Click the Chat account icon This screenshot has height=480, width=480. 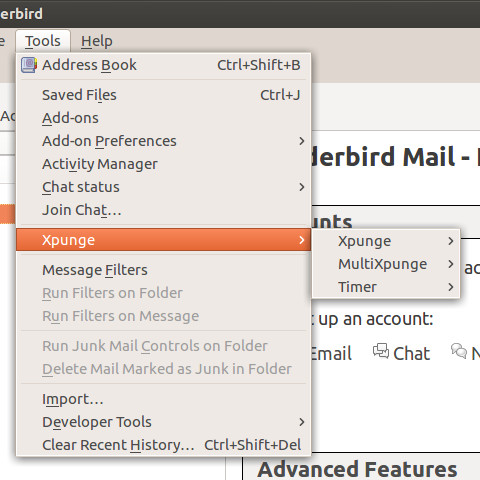pyautogui.click(x=381, y=351)
